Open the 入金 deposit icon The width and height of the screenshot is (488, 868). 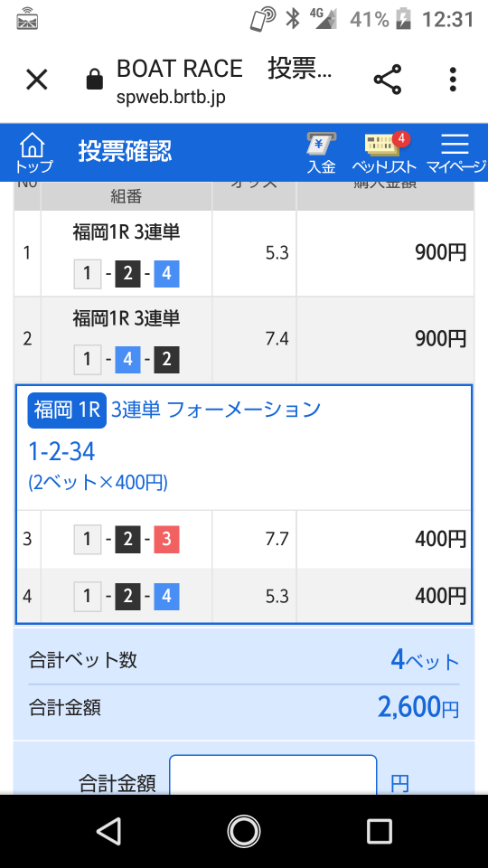322,153
